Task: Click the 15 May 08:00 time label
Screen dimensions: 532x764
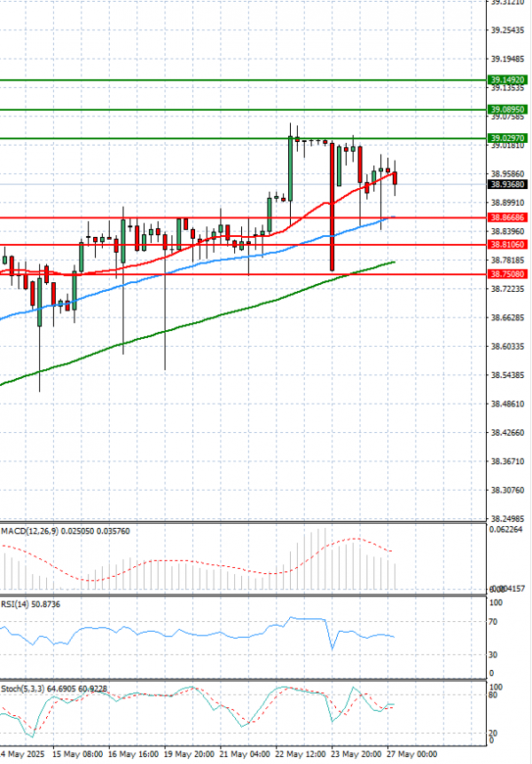Action: pyautogui.click(x=77, y=754)
